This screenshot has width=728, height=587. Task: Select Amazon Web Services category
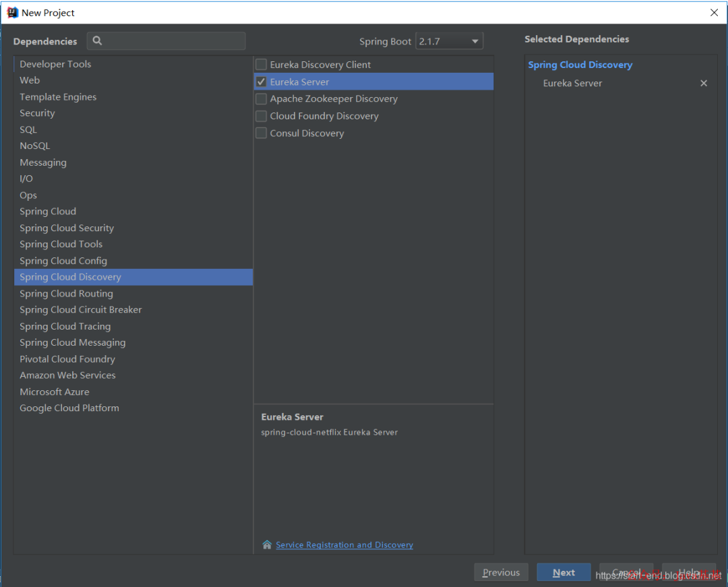click(133, 375)
